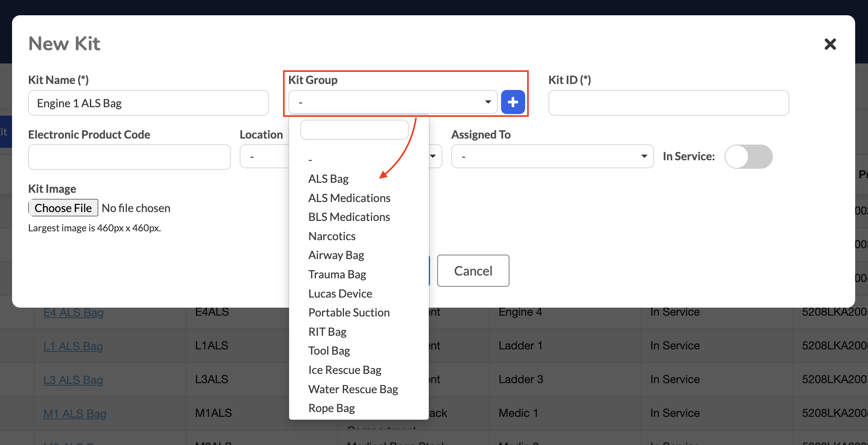
Task: Choose Water Rescue Bag option
Action: [353, 389]
